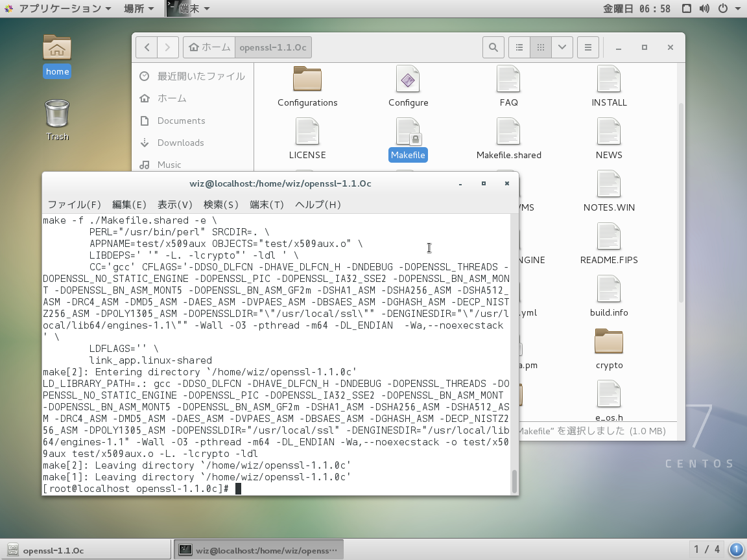
Task: Close the file manager window
Action: (x=670, y=47)
